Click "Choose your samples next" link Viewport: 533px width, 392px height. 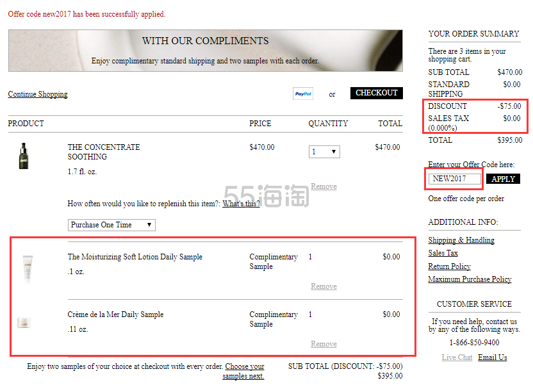pyautogui.click(x=244, y=372)
